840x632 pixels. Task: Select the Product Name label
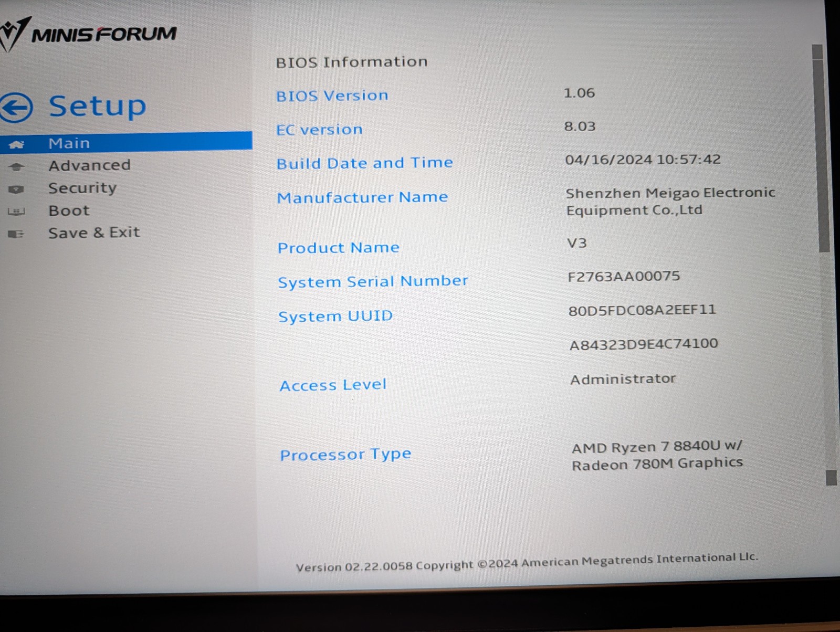[339, 247]
